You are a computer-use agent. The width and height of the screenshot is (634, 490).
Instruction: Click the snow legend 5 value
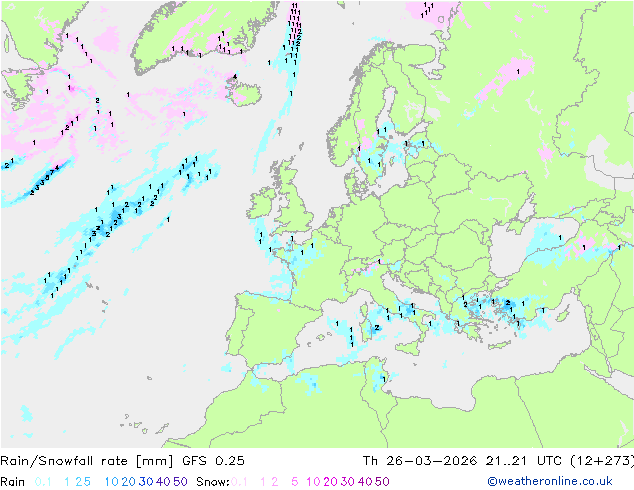[x=295, y=482]
